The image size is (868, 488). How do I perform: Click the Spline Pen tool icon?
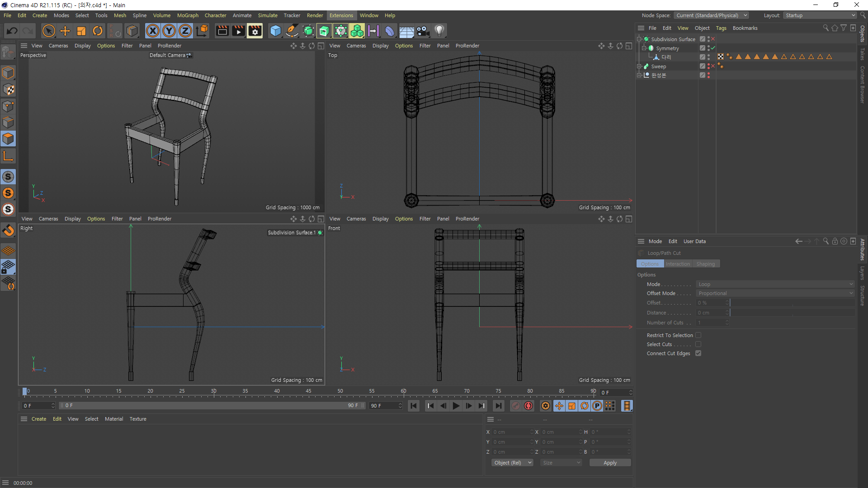292,31
